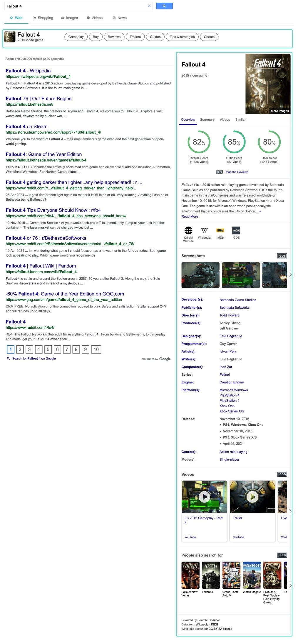Click the Guides pill button

pos(155,37)
